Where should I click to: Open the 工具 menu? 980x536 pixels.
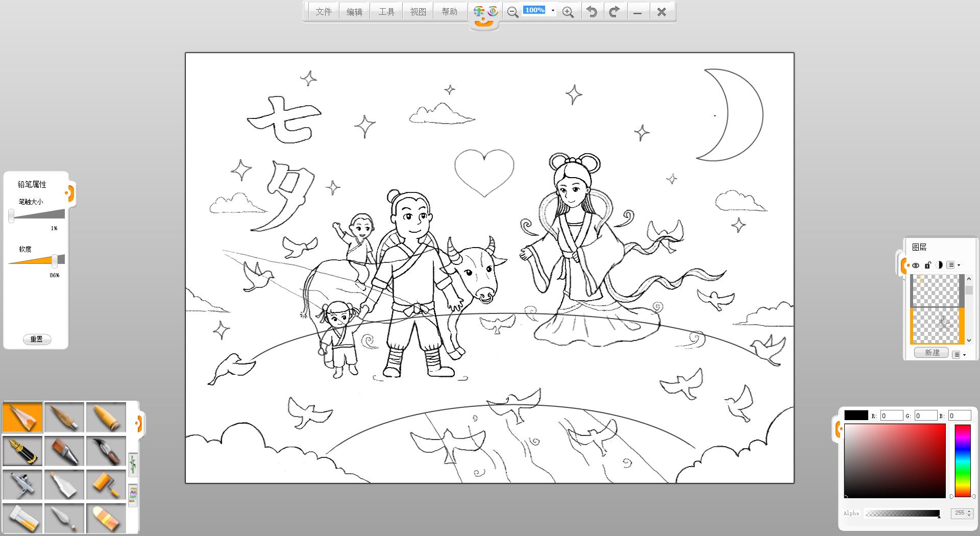[386, 12]
